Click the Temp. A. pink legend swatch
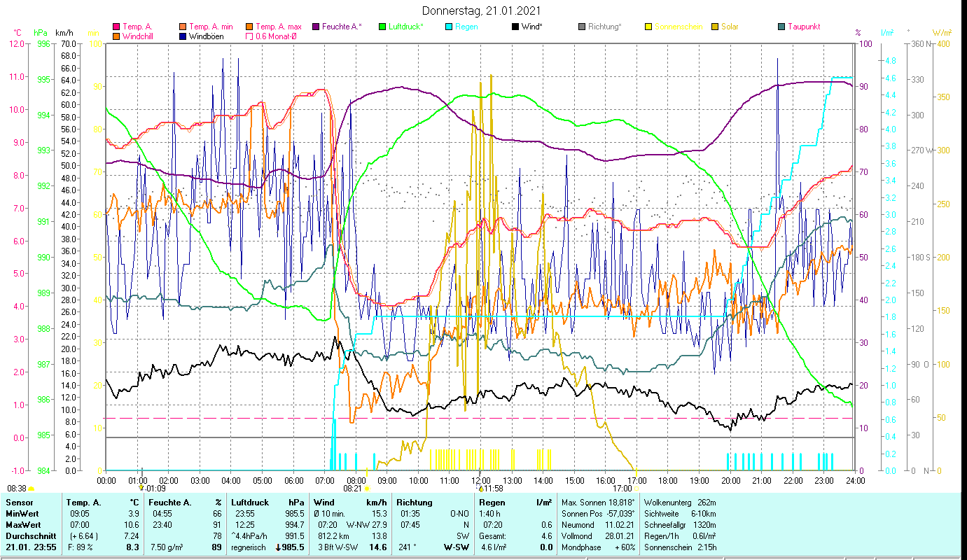 coord(116,27)
